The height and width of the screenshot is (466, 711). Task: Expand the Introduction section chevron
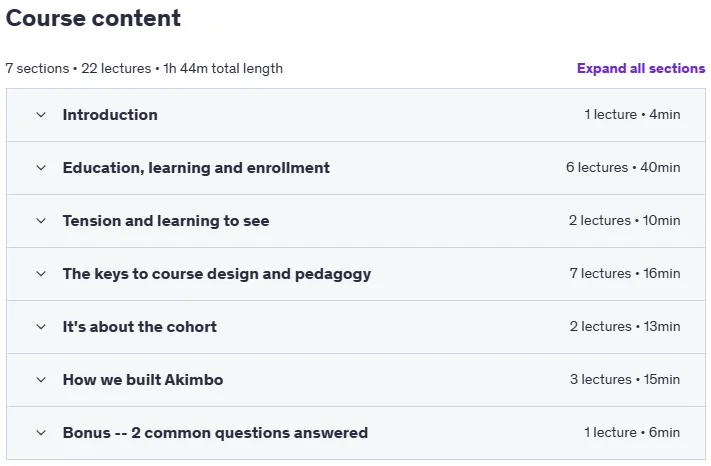(x=41, y=115)
